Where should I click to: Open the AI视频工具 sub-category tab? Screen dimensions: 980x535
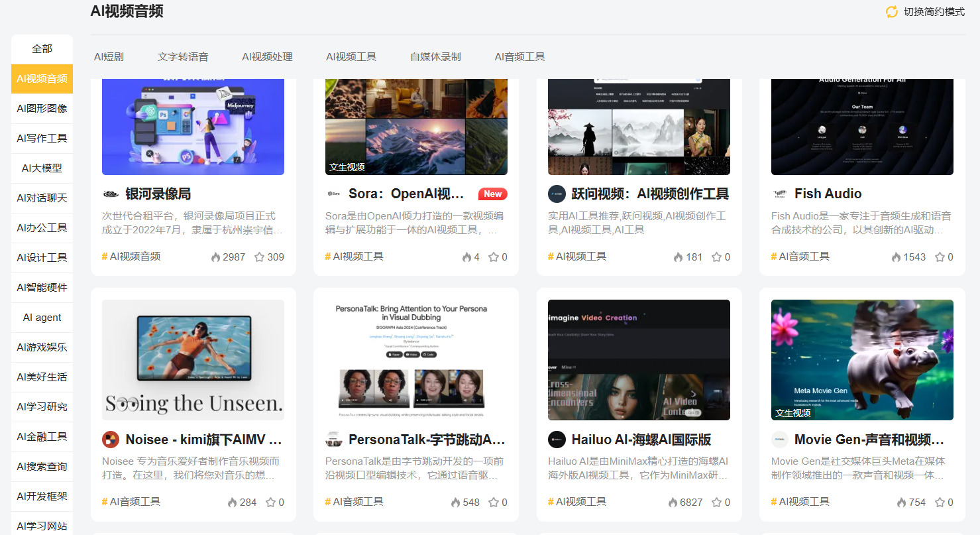351,57
